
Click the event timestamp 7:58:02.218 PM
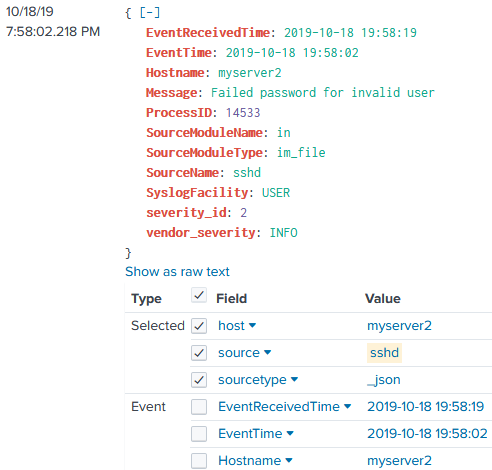tap(53, 32)
